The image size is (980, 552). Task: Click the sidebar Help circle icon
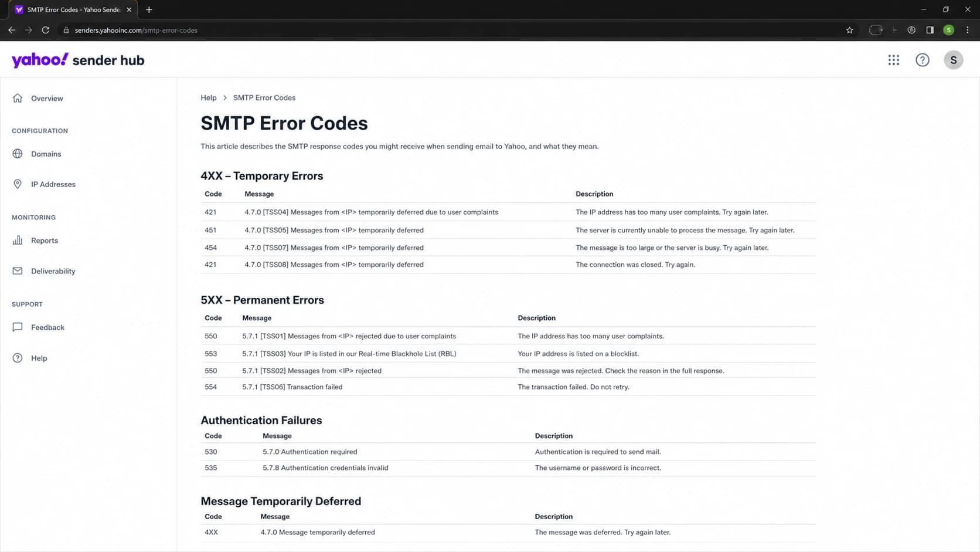[18, 358]
